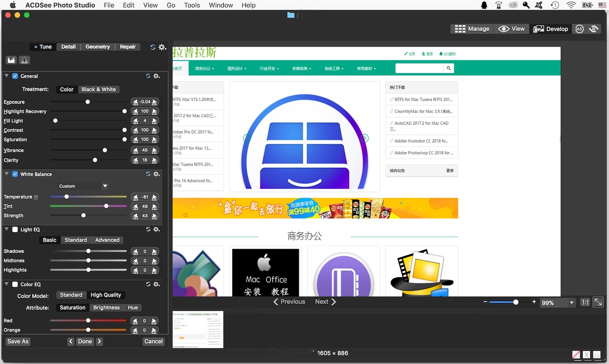Disable the White Balance checkbox
The width and height of the screenshot is (609, 364).
(15, 174)
